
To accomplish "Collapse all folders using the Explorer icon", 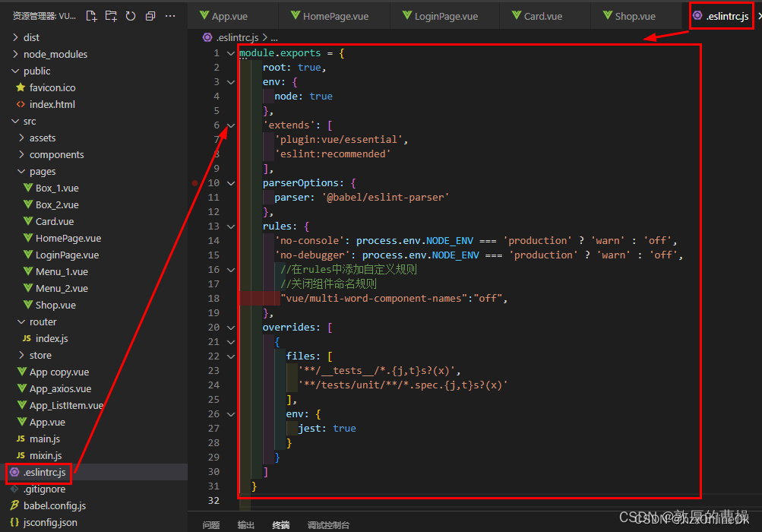I will coord(150,15).
